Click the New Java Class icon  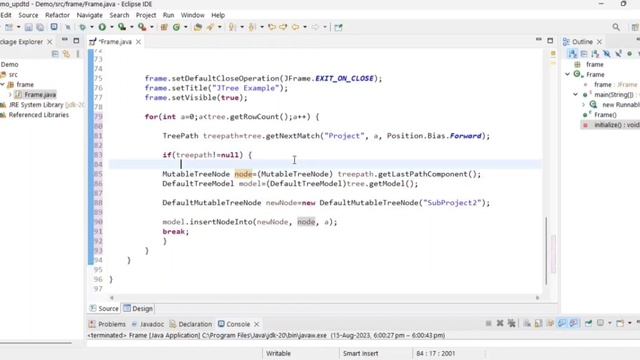[176, 27]
